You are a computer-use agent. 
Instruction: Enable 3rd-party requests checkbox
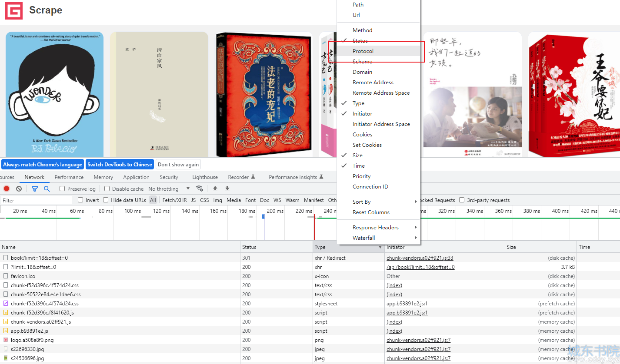click(x=462, y=200)
